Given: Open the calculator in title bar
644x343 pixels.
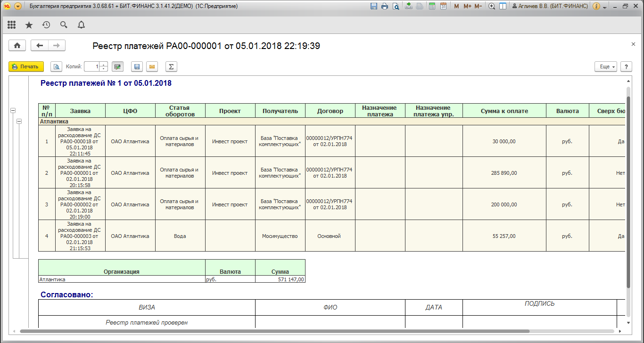Looking at the screenshot, I should (x=432, y=6).
